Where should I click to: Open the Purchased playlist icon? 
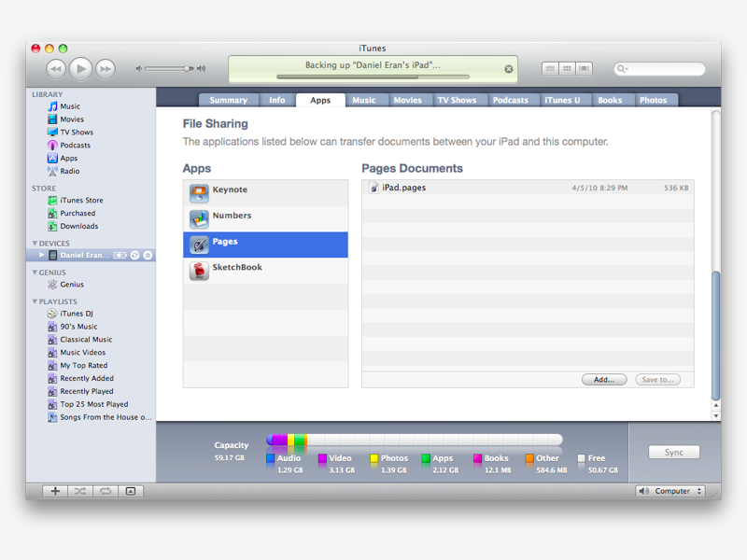52,214
